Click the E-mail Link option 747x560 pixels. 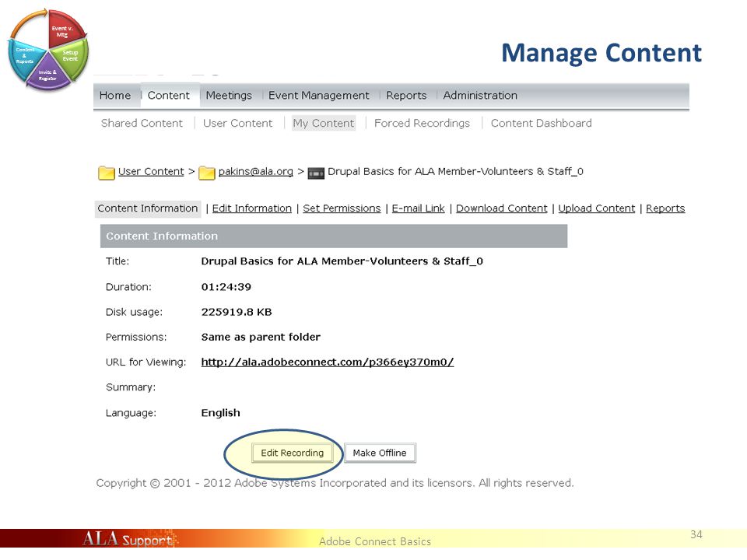pyautogui.click(x=419, y=208)
